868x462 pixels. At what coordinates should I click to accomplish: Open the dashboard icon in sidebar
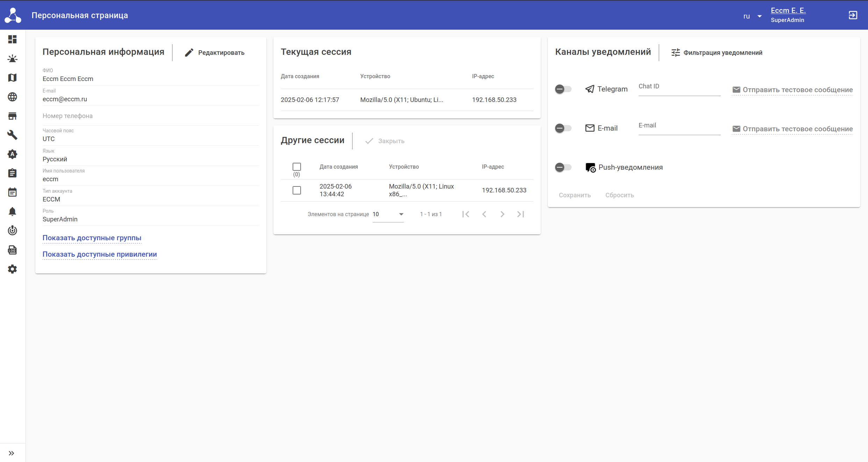point(12,39)
